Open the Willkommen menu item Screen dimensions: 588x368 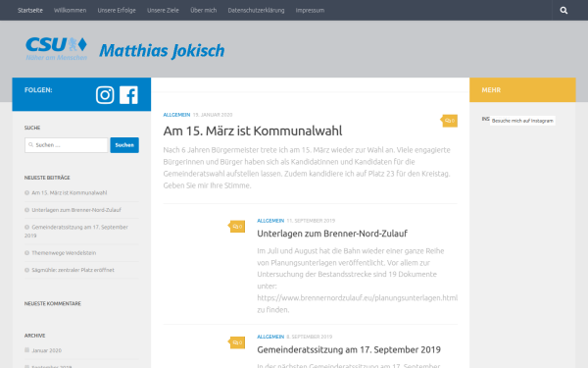click(x=71, y=10)
